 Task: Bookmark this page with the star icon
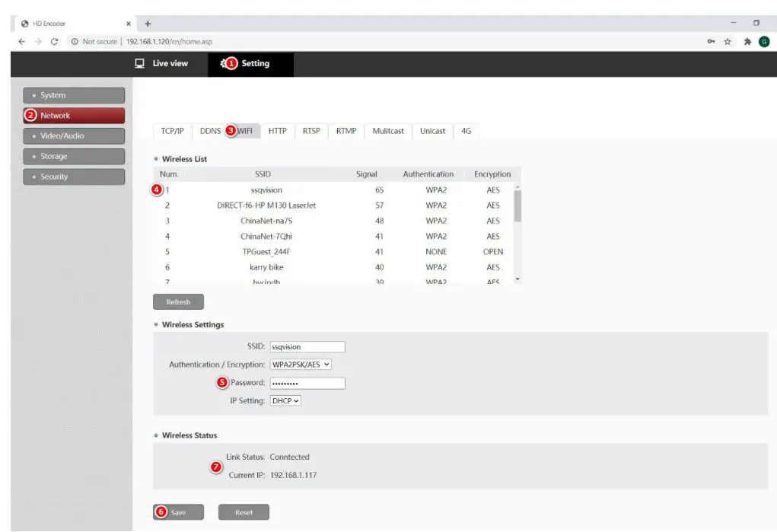pos(728,42)
